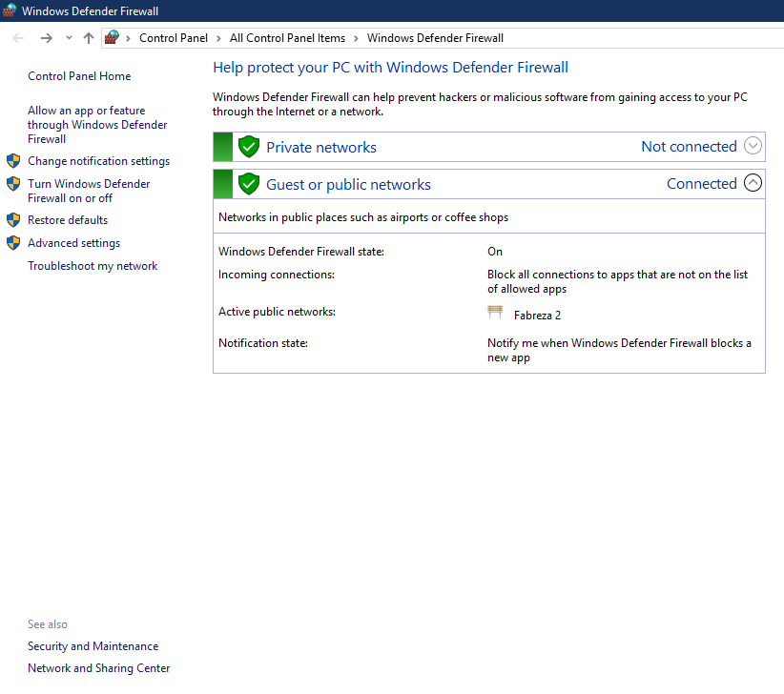The image size is (784, 694).
Task: Click the Windows Defender Firewall title bar icon
Action: tap(10, 10)
